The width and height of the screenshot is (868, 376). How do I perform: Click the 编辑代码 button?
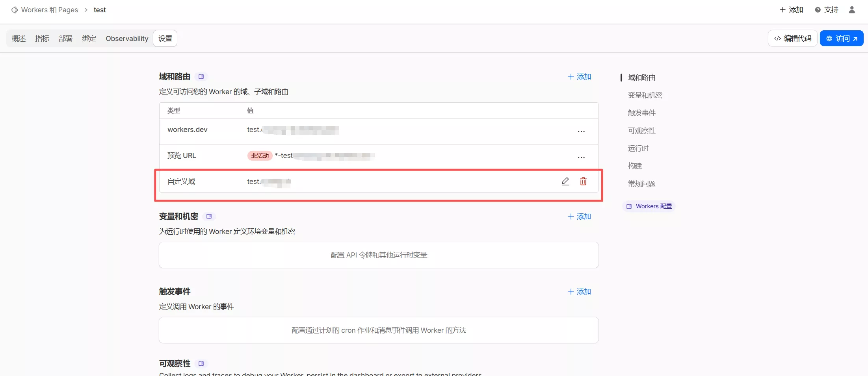coord(792,39)
